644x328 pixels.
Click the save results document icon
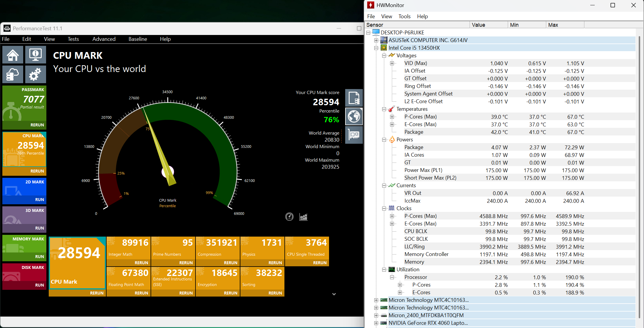(354, 98)
